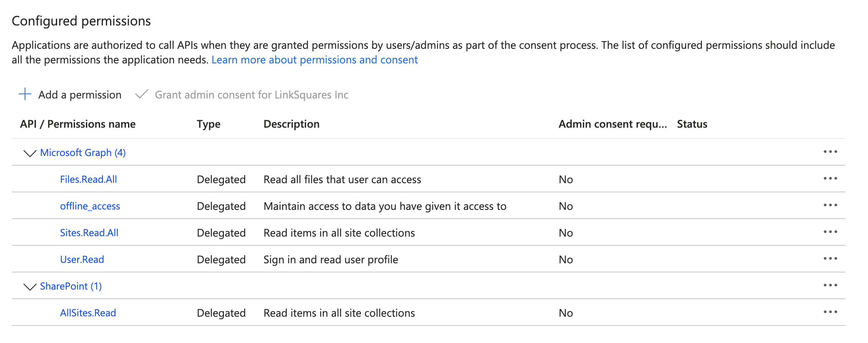Collapse the SharePoint permissions group

click(x=30, y=287)
